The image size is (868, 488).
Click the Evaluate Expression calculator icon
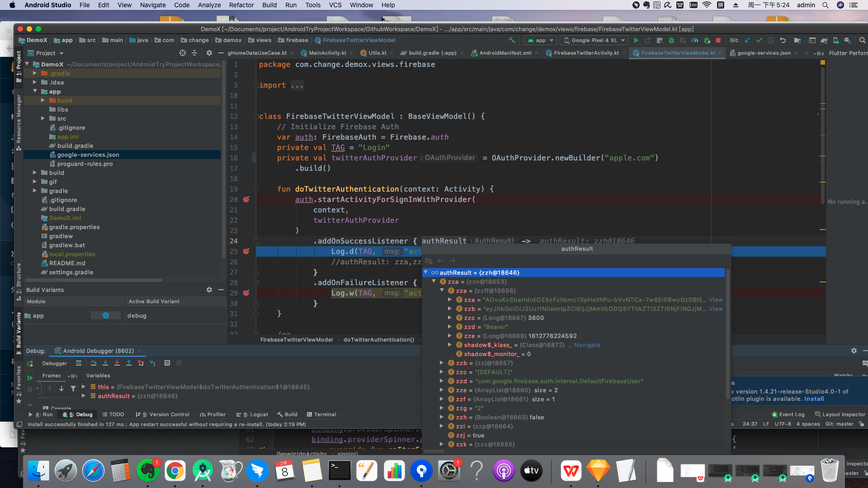[x=167, y=363]
